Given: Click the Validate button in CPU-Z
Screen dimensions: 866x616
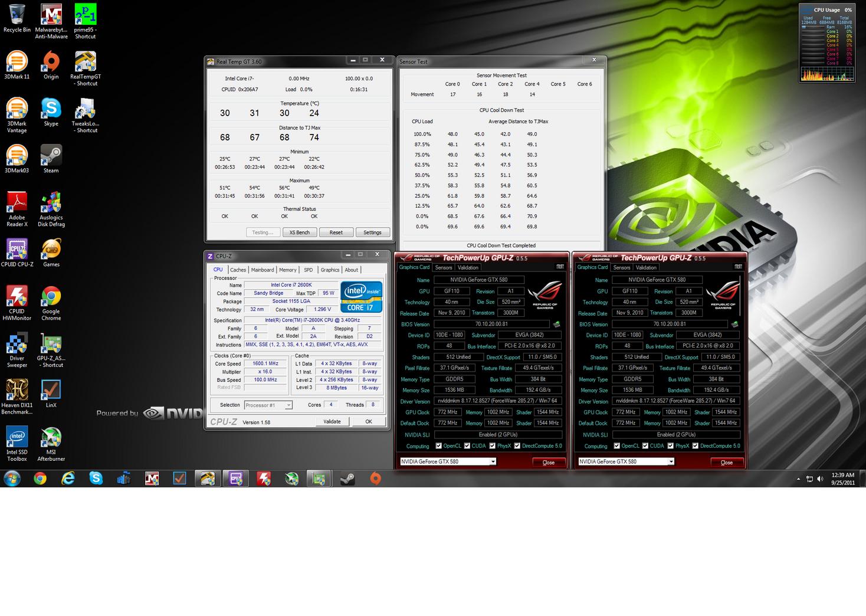Looking at the screenshot, I should point(332,421).
